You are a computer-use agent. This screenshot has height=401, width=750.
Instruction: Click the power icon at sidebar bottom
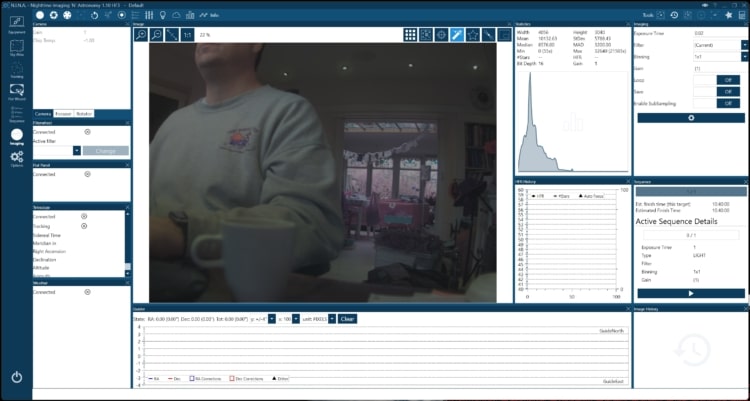pyautogui.click(x=17, y=377)
